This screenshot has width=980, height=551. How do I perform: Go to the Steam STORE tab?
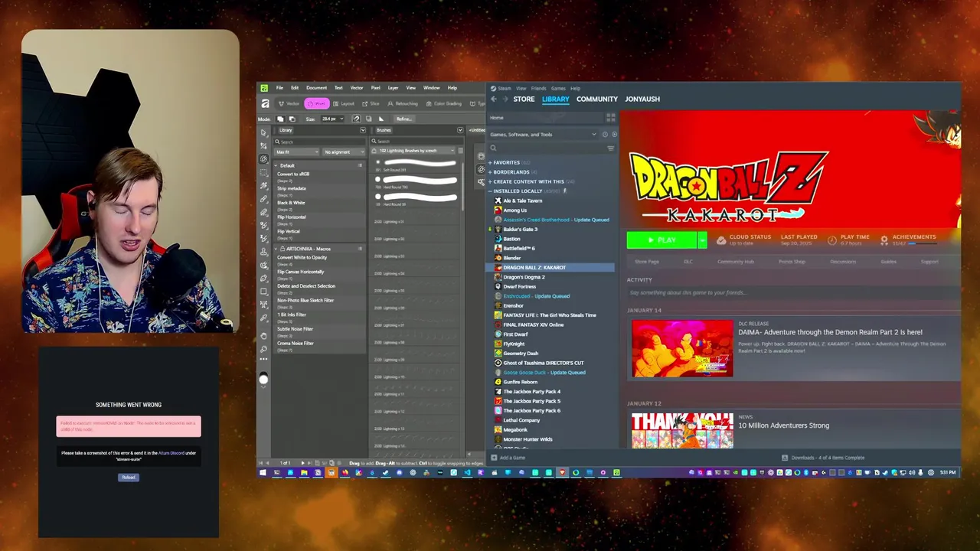point(524,99)
